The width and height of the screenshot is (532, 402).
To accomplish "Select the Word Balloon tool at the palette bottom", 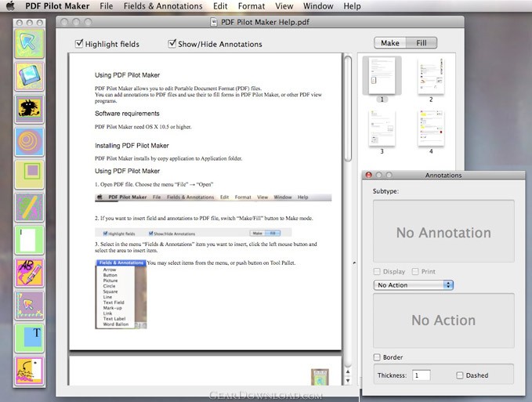I will click(x=30, y=371).
